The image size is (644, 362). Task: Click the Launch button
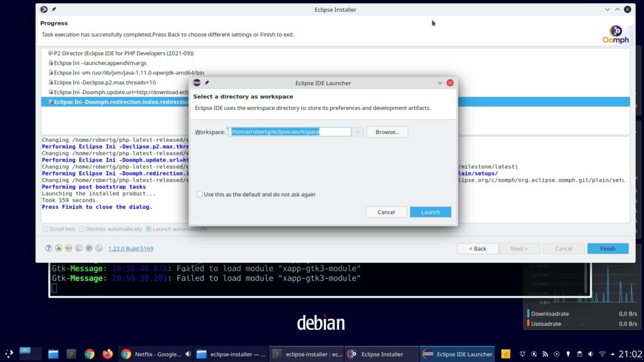[x=430, y=212]
